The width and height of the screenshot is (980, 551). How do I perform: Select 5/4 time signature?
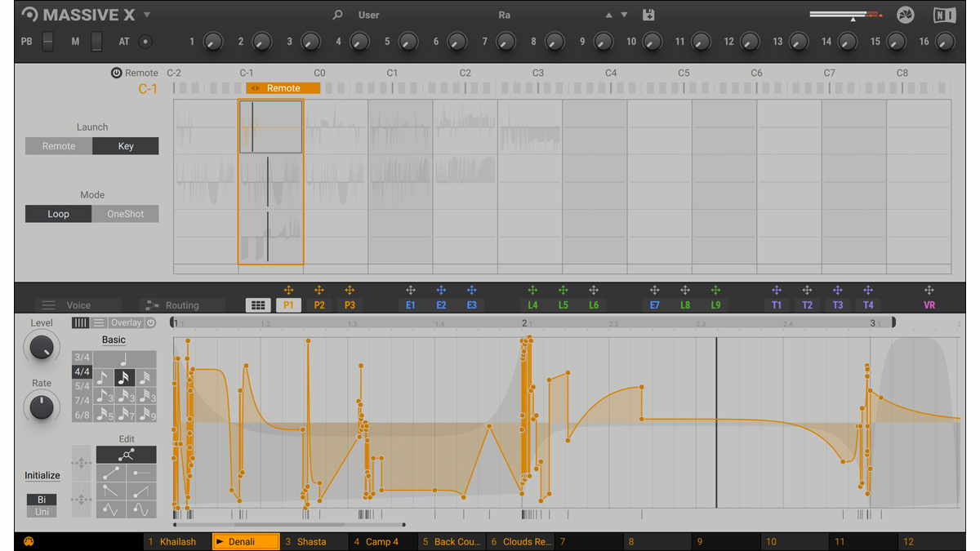(x=82, y=386)
